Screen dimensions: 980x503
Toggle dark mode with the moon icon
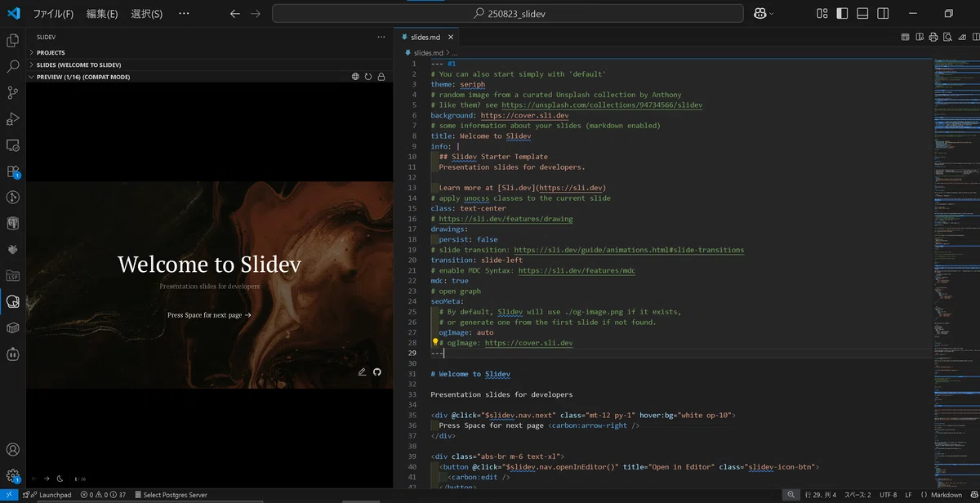click(60, 479)
